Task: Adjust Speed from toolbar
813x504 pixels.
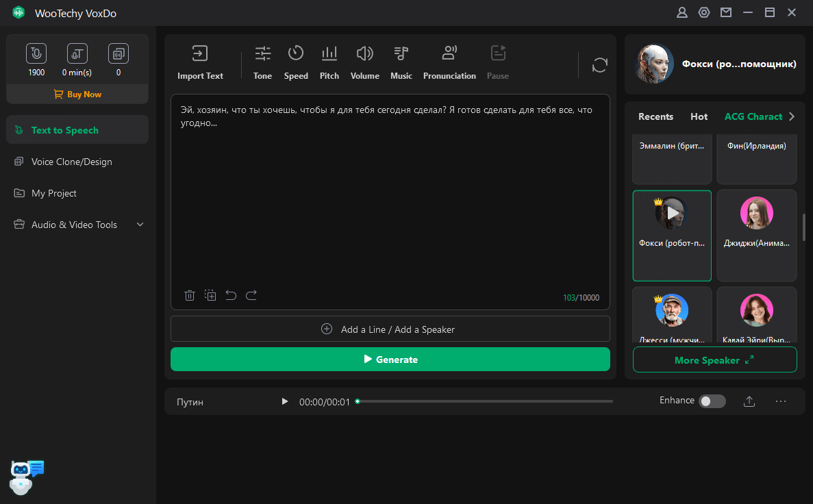Action: click(x=295, y=62)
